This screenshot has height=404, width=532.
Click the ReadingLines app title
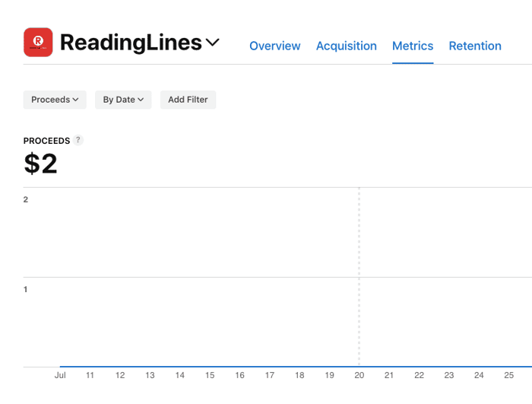[x=131, y=43]
